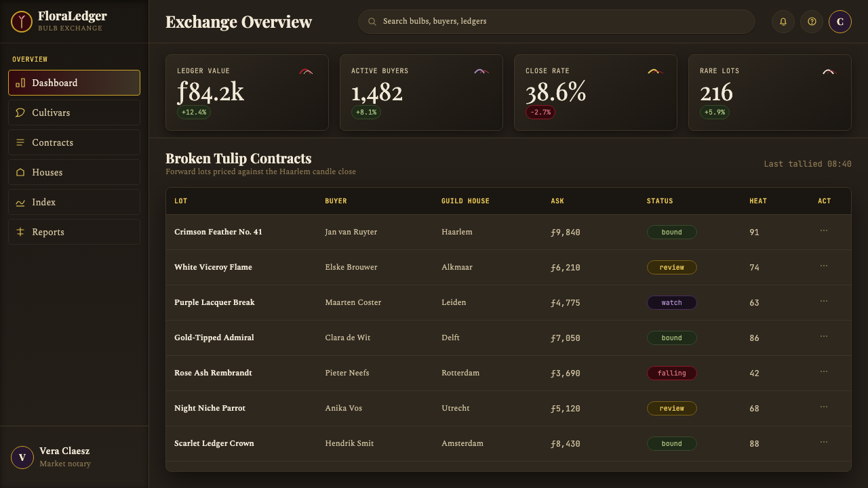Click the Houses sidebar icon
The height and width of the screenshot is (488, 868).
click(x=20, y=172)
